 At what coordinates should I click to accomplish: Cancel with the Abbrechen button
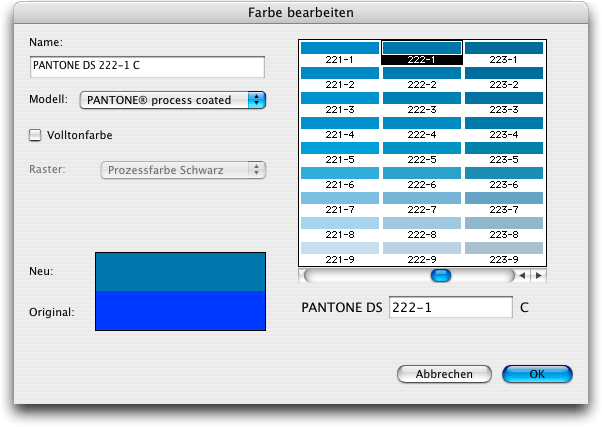pyautogui.click(x=444, y=374)
